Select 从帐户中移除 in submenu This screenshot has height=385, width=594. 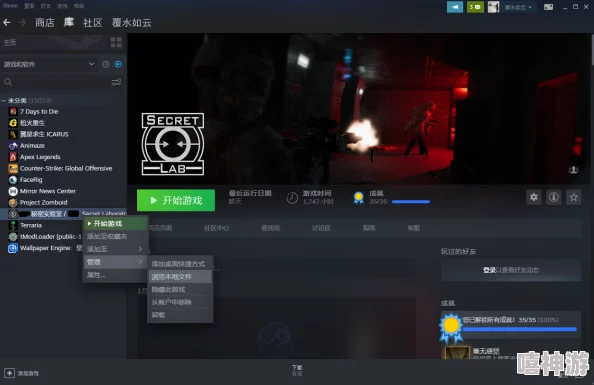[x=180, y=302]
